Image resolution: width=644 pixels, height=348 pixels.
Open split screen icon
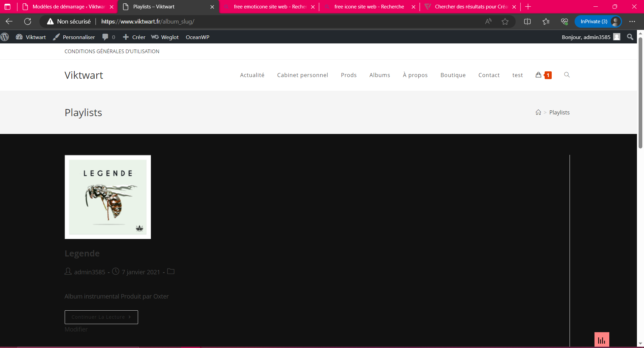tap(527, 22)
